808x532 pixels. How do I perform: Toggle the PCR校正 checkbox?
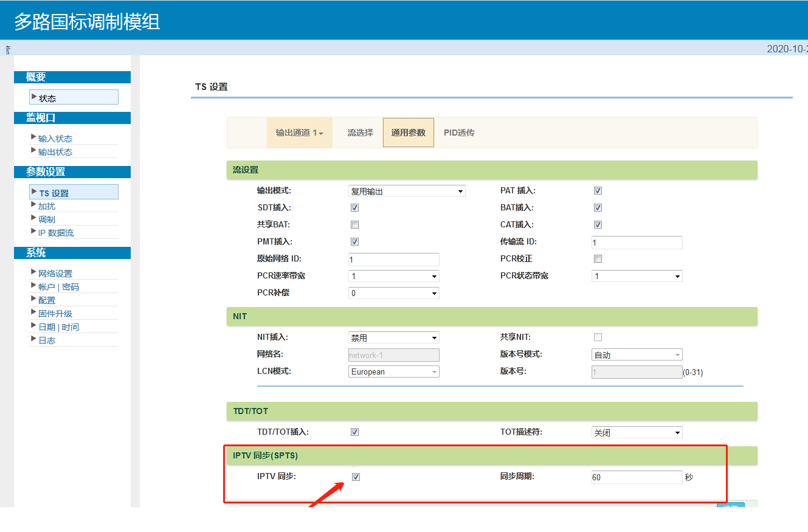point(598,259)
